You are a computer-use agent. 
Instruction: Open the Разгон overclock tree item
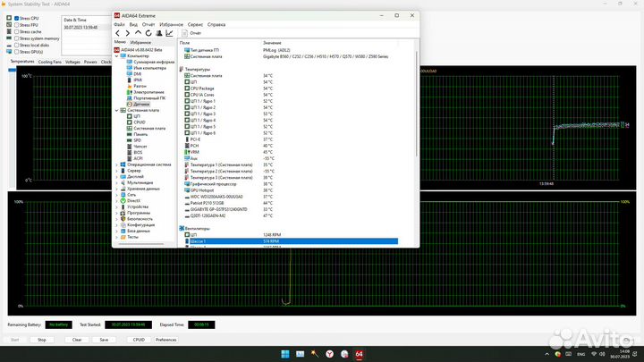click(140, 86)
